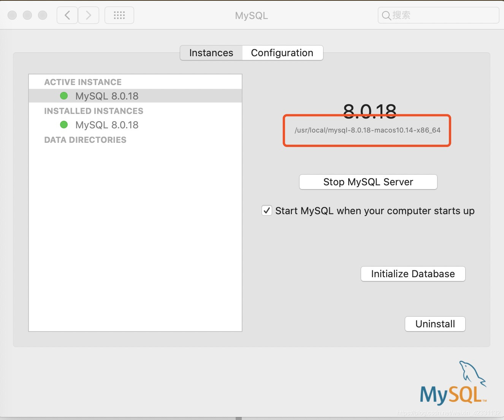Click the Data Directories header

pos(85,140)
